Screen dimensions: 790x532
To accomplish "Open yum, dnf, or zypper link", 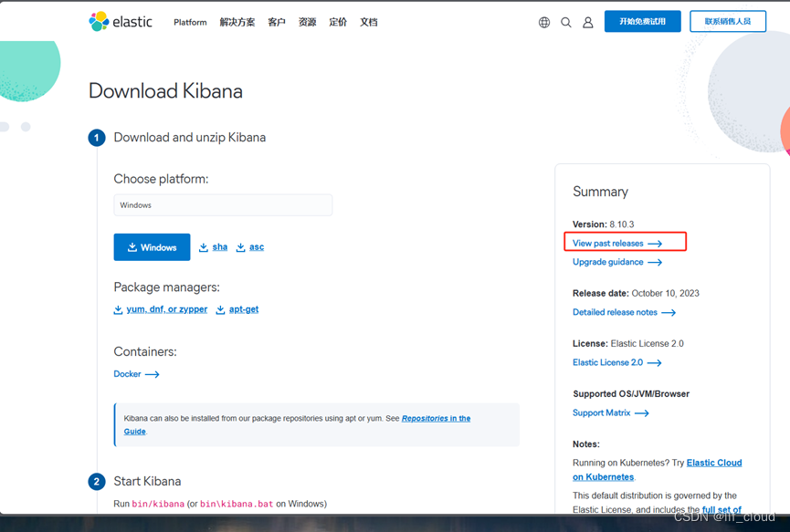I will click(161, 309).
